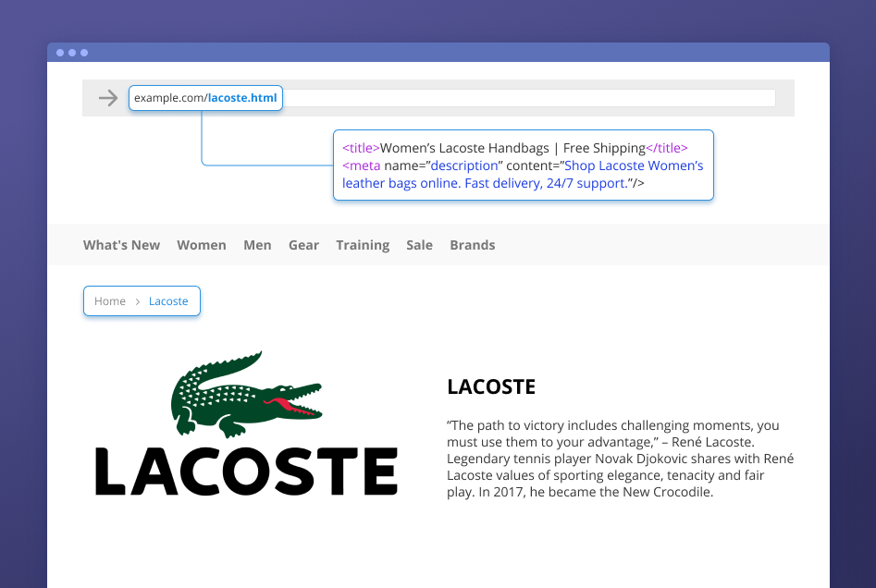The width and height of the screenshot is (876, 588).
Task: Click the middle window control dot
Action: tap(72, 53)
